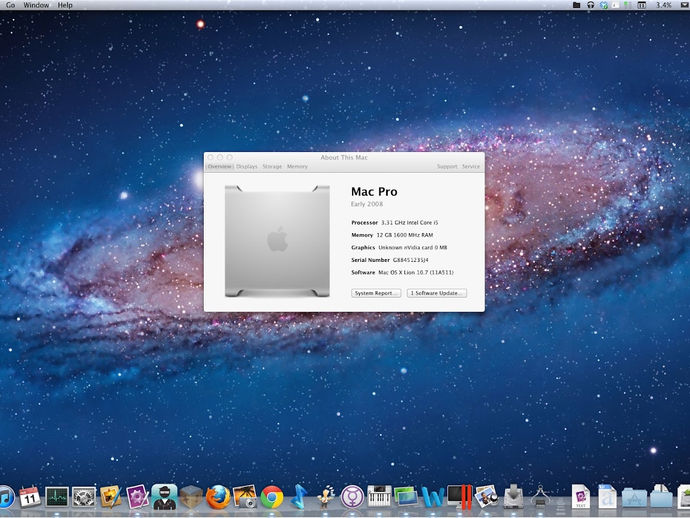The height and width of the screenshot is (518, 690).
Task: Launch Activity Monitor from the dock
Action: (57, 497)
